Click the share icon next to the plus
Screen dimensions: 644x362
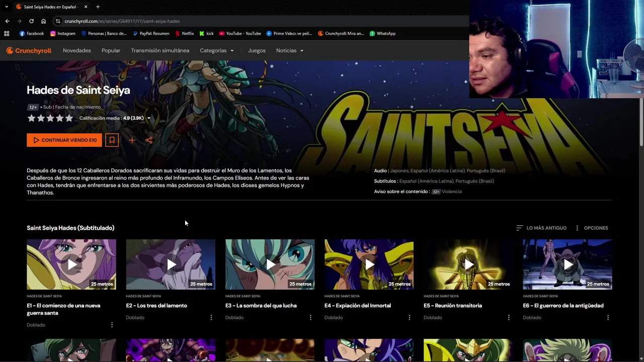pyautogui.click(x=149, y=140)
